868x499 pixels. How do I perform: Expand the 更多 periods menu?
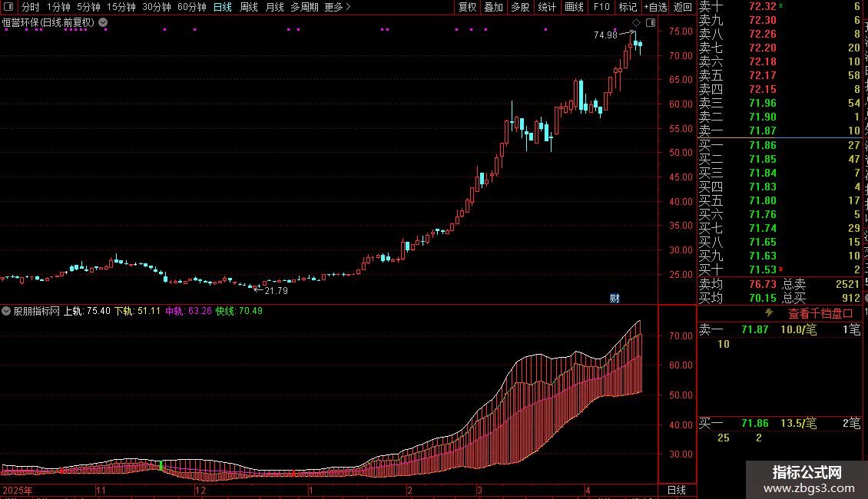(337, 7)
